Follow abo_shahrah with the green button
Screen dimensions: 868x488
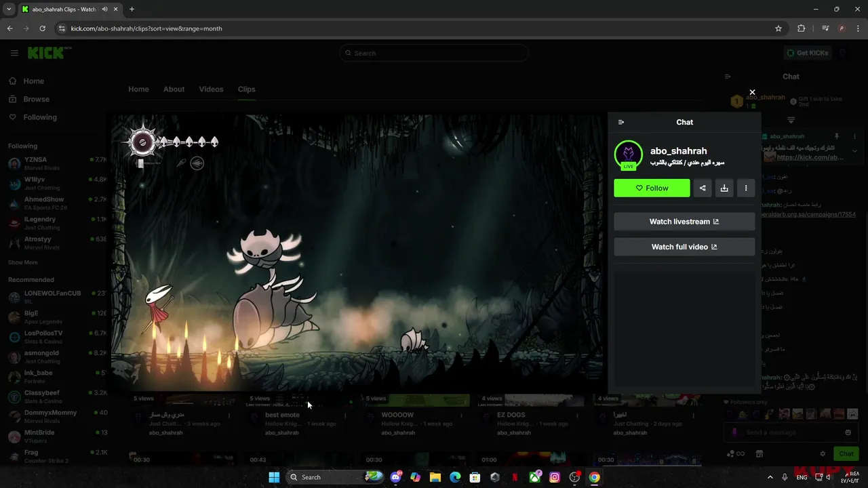652,188
